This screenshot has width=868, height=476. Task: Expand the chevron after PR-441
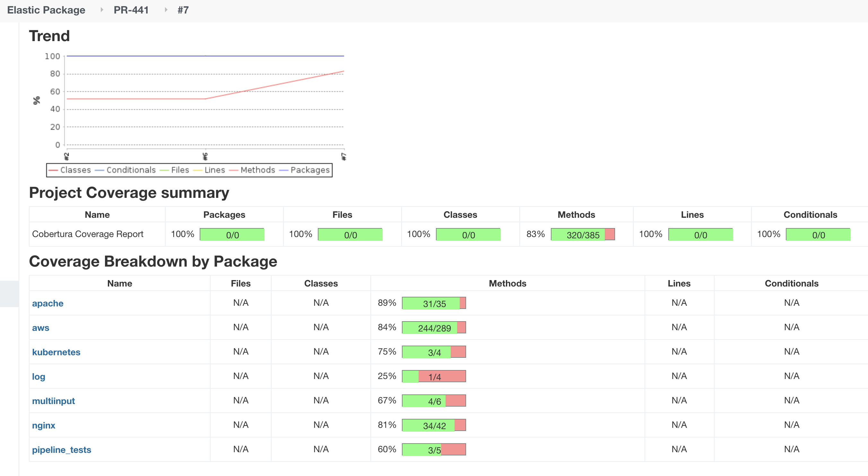coord(166,10)
